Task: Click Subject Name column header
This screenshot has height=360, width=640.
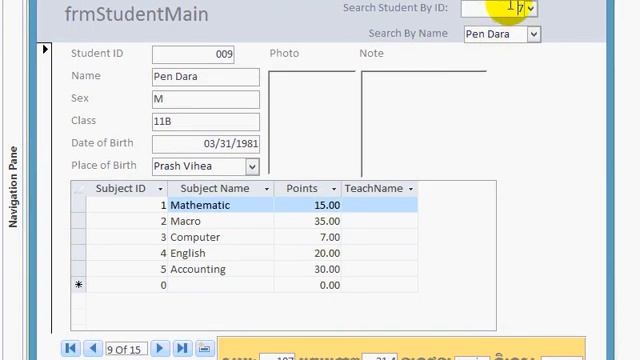Action: (x=221, y=189)
